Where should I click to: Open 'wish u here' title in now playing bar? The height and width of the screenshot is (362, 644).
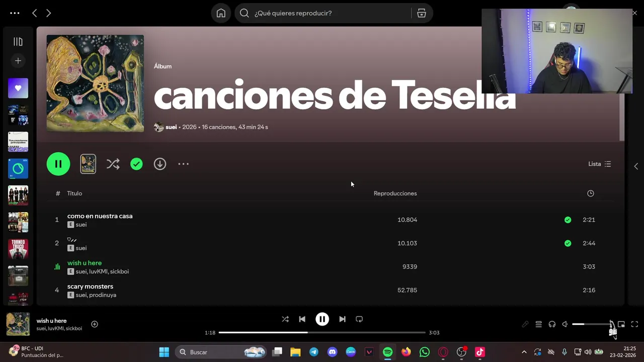click(51, 321)
